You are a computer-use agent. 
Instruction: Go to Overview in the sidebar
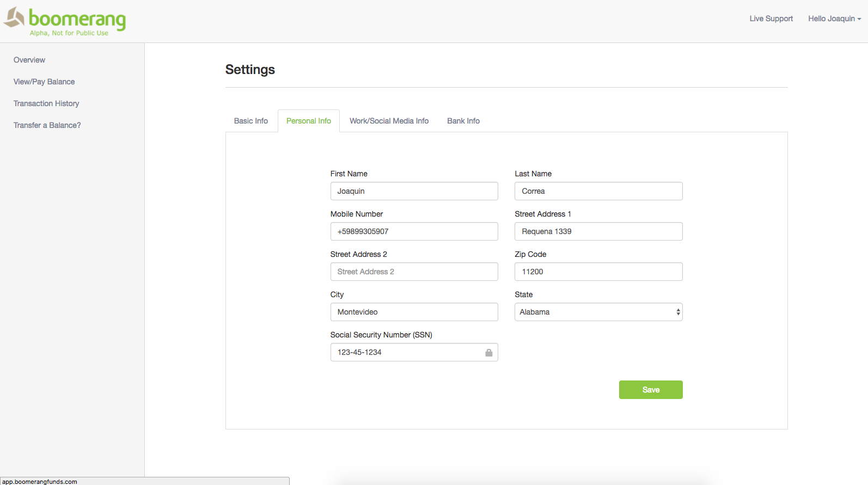click(x=29, y=60)
